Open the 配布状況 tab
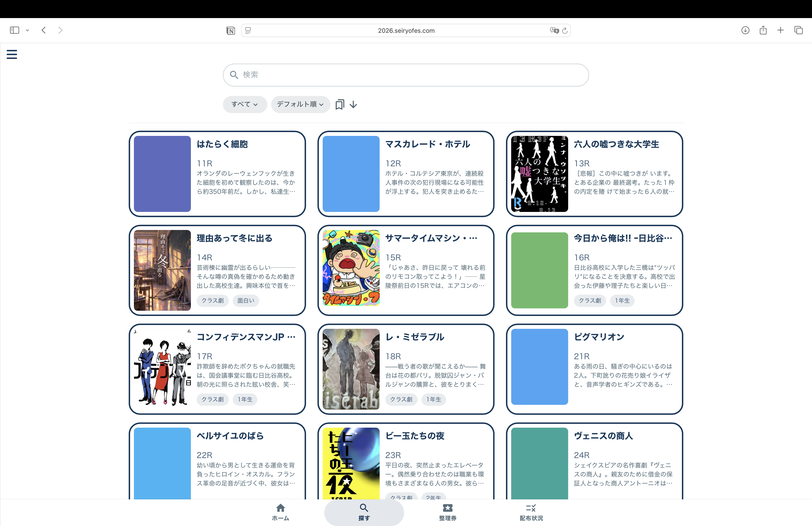Viewport: 812px width, 526px height. pyautogui.click(x=531, y=512)
